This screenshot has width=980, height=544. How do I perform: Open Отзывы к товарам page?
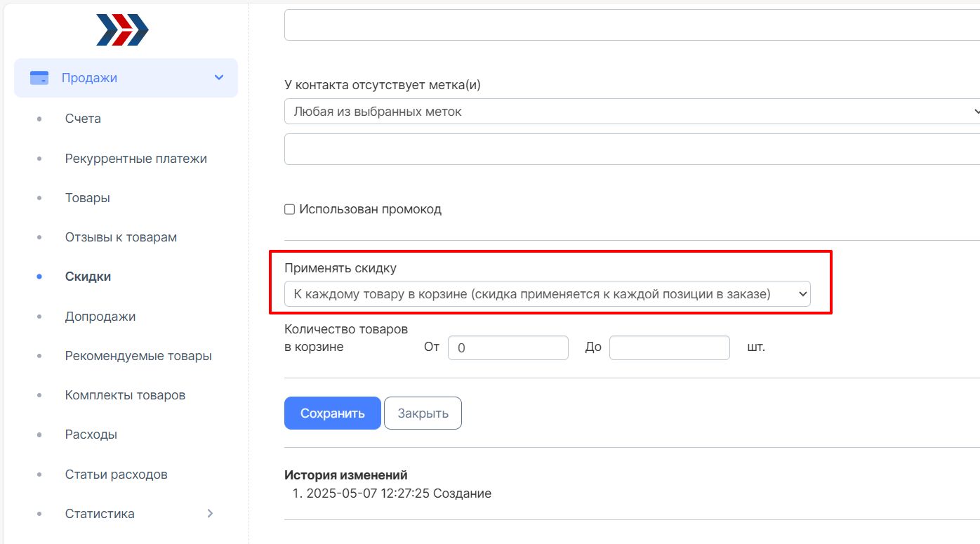tap(121, 237)
